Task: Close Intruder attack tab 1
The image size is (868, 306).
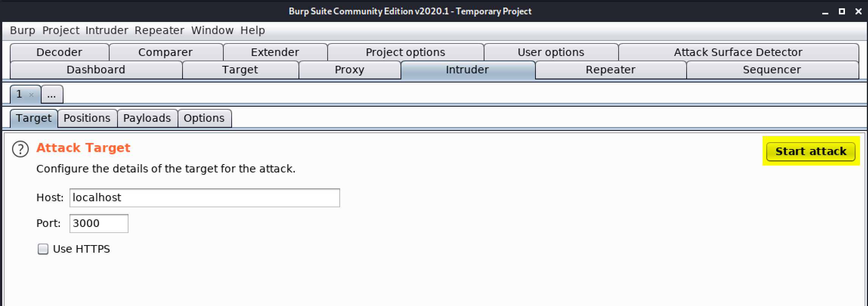Action: 31,95
